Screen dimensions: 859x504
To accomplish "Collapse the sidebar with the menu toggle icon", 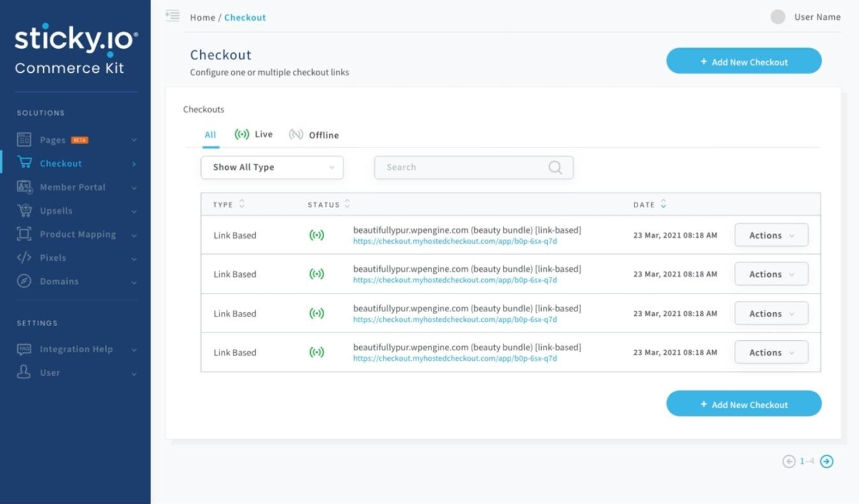I will pos(172,16).
